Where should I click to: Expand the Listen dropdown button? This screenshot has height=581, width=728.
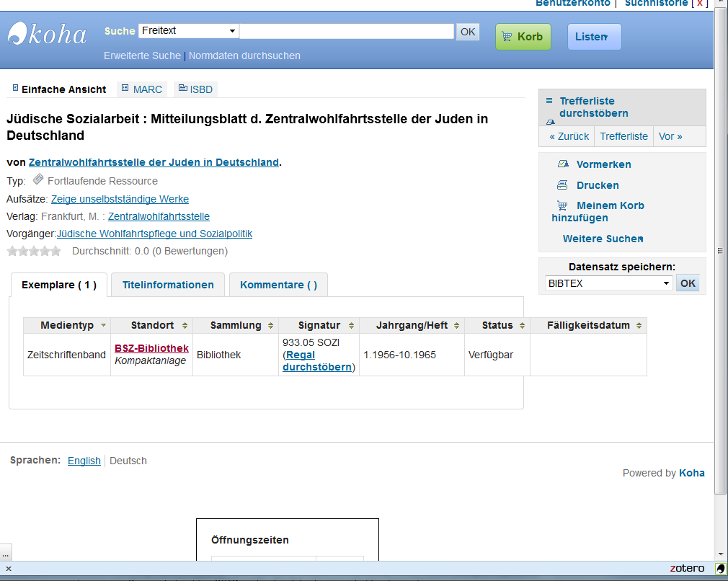(x=594, y=37)
